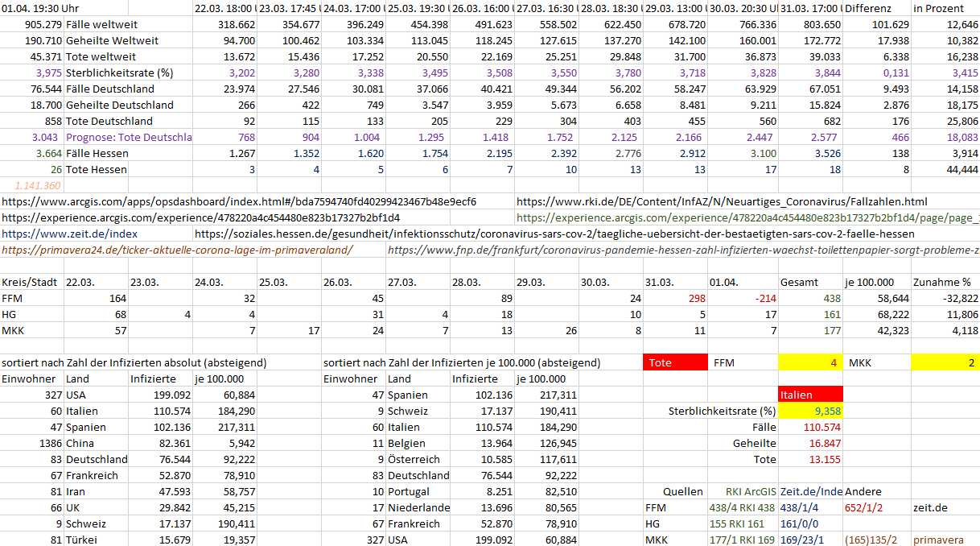Viewport: 980px width, 546px height.
Task: Click the red 'Tote' header cell
Action: click(676, 362)
